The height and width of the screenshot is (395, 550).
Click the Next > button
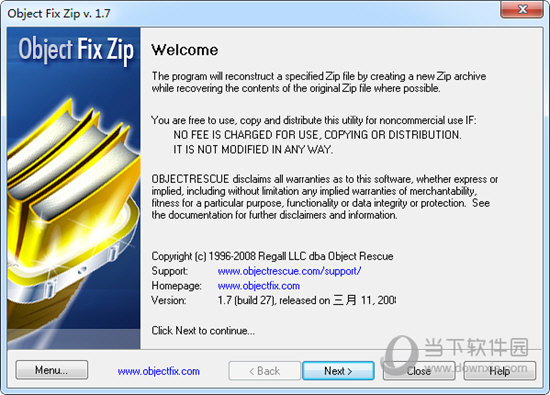(x=338, y=371)
